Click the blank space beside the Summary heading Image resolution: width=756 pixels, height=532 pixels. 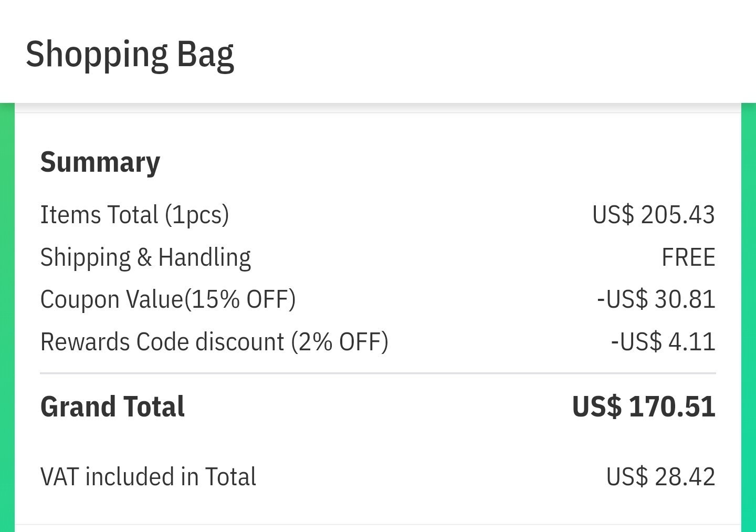coord(420,162)
